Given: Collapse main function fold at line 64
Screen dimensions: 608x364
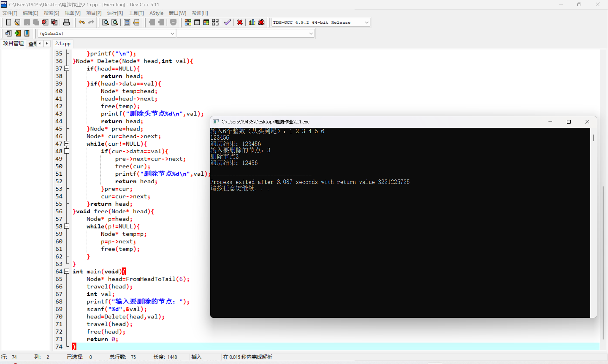Looking at the screenshot, I should pos(67,271).
